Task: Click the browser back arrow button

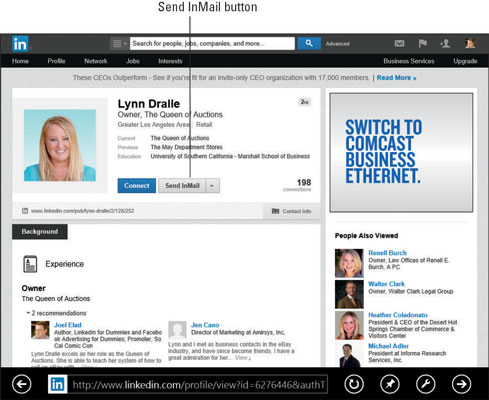Action: [x=22, y=384]
